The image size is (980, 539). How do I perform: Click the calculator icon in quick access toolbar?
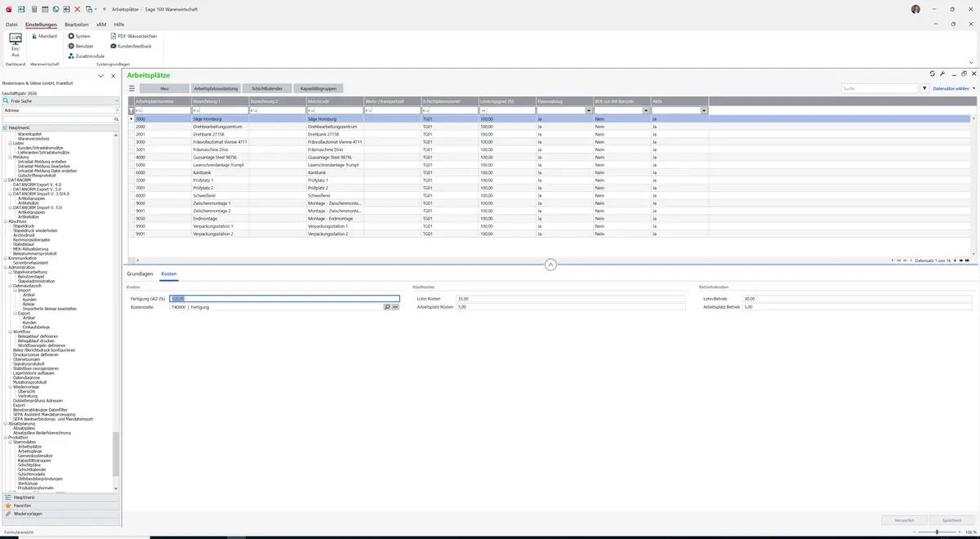(x=33, y=8)
